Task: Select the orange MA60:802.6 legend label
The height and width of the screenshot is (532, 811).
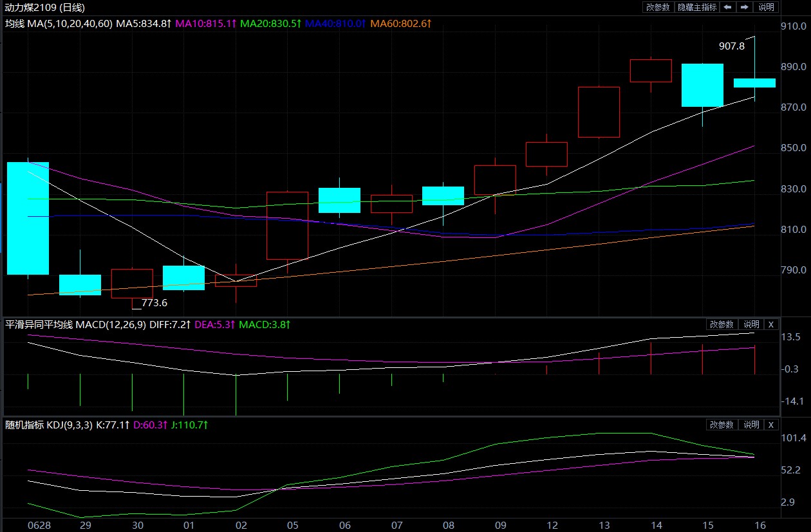Action: click(x=400, y=23)
